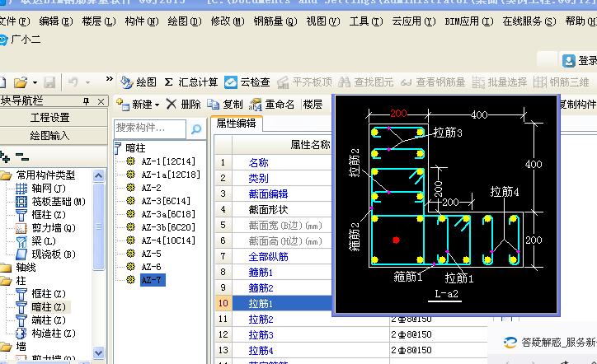Click the undo arrow icon
The width and height of the screenshot is (597, 364).
click(73, 82)
